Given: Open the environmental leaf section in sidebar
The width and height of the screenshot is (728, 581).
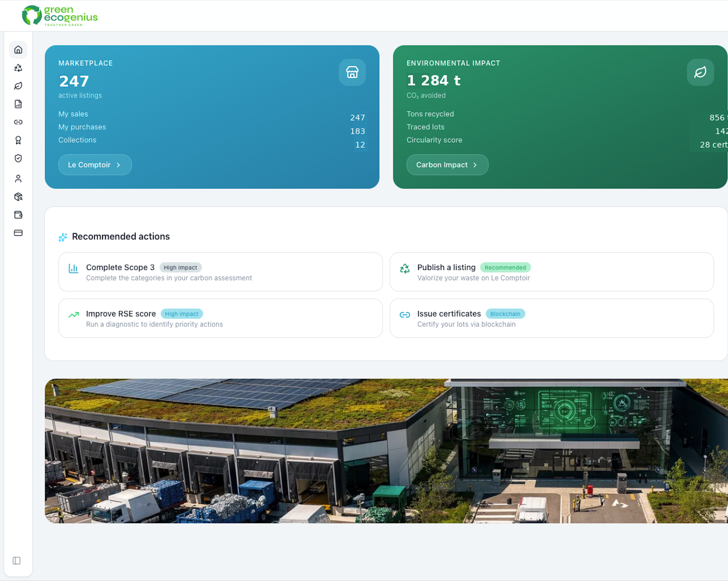Looking at the screenshot, I should tap(18, 86).
